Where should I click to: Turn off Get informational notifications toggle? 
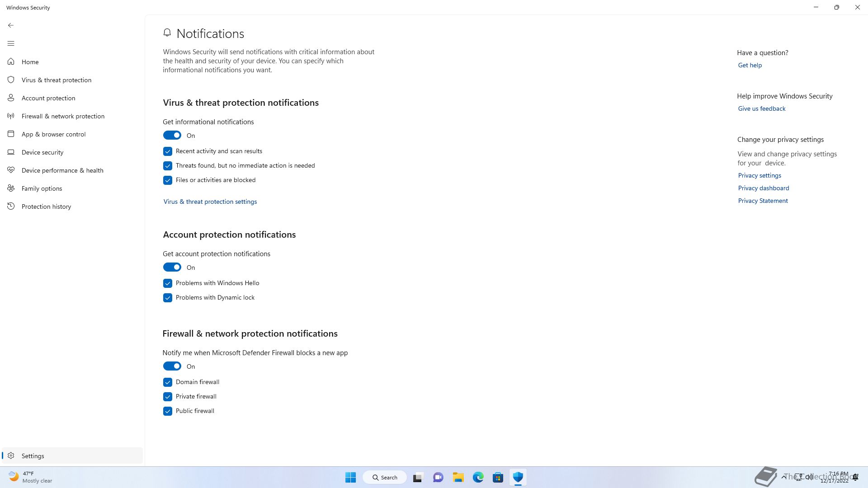pos(172,135)
